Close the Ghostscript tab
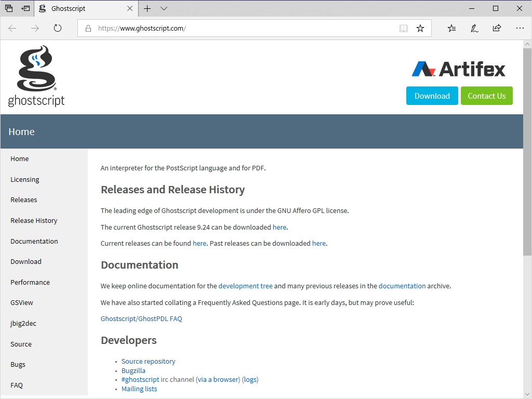 [x=129, y=8]
